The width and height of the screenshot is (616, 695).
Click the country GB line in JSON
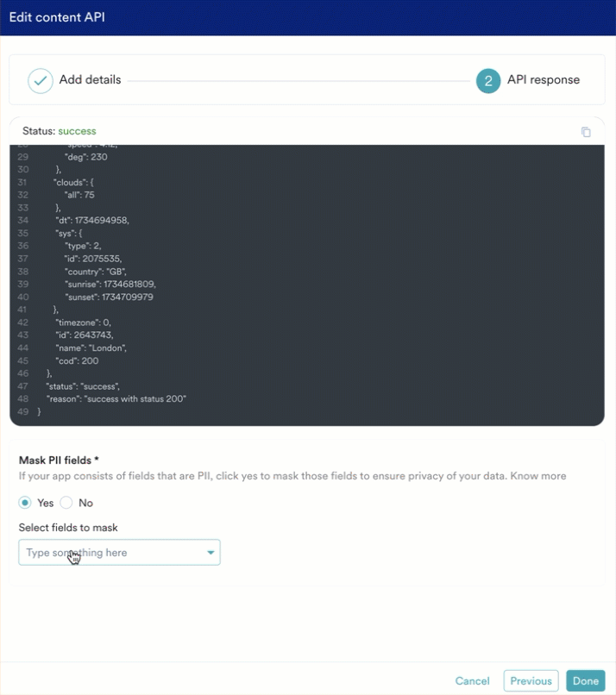(96, 272)
